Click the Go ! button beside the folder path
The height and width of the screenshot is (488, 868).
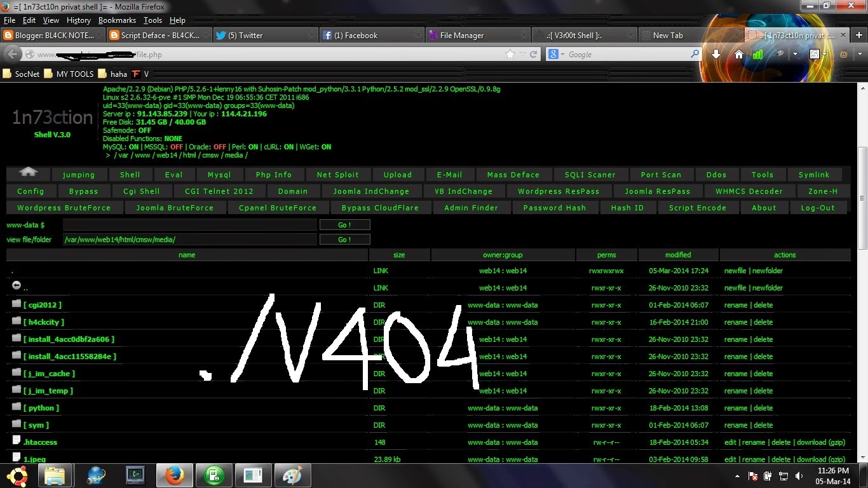tap(344, 239)
